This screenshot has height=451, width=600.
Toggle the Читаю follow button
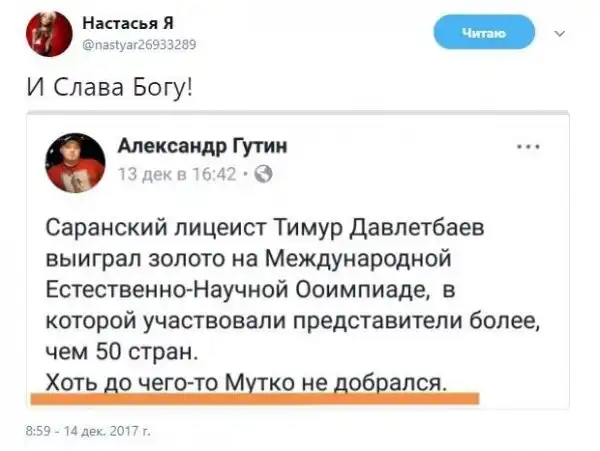click(485, 34)
